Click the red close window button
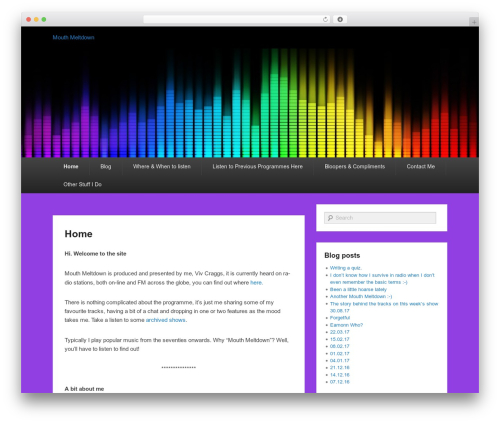Viewport: 500px width, 423px height. (x=29, y=20)
